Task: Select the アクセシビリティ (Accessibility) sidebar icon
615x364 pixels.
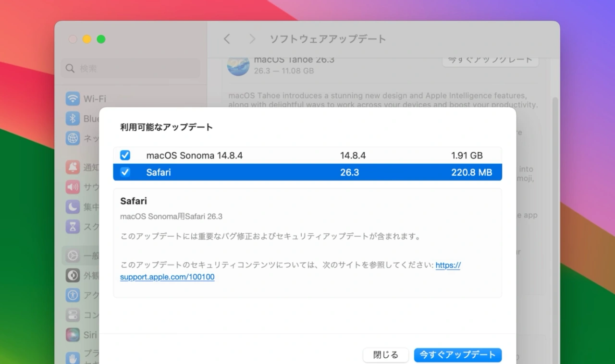Action: point(82,295)
